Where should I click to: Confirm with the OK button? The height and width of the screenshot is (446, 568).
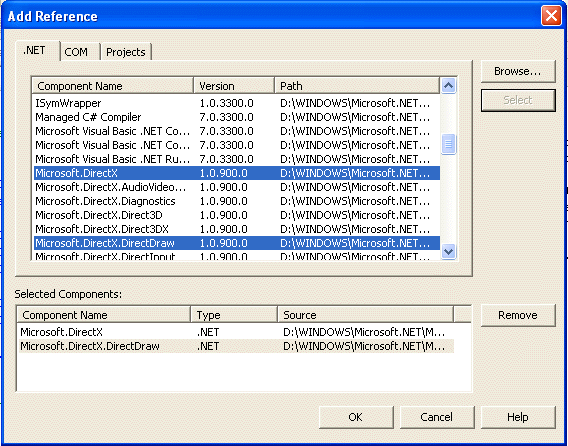356,417
